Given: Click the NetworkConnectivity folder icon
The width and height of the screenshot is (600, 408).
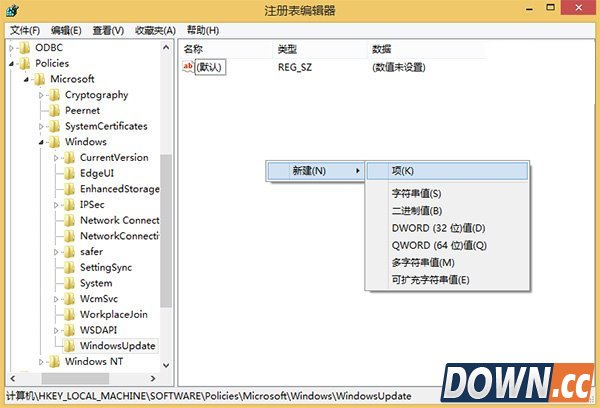Looking at the screenshot, I should pyautogui.click(x=70, y=236).
